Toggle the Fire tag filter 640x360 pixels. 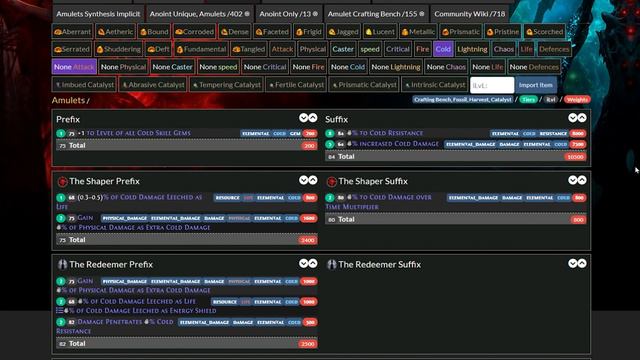(x=422, y=49)
